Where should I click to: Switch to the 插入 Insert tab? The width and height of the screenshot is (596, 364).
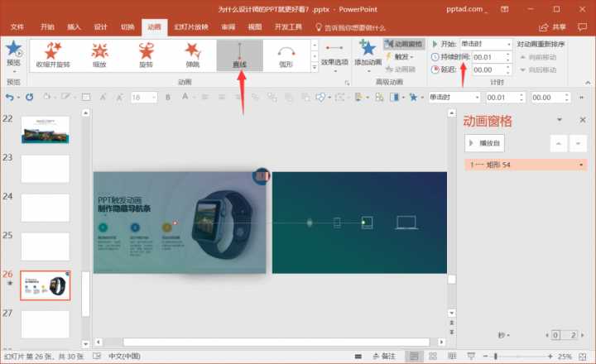(74, 27)
